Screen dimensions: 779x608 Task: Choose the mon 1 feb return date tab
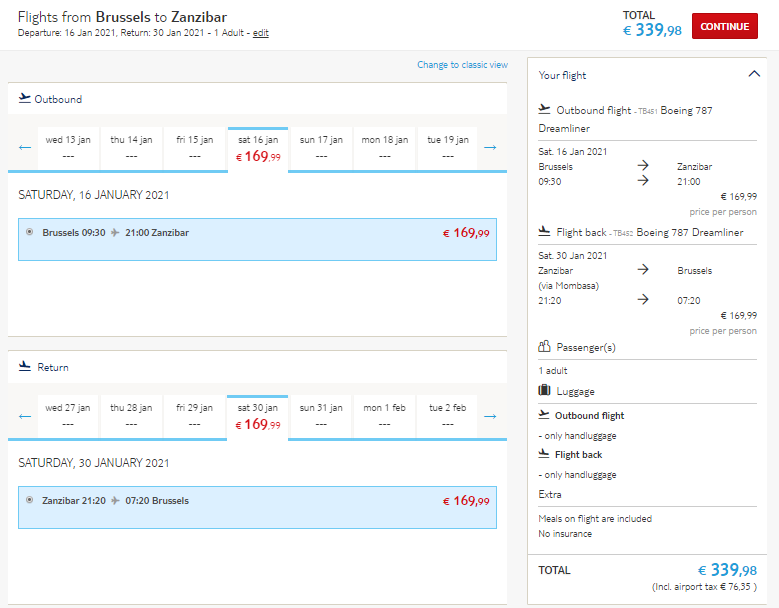(x=384, y=416)
